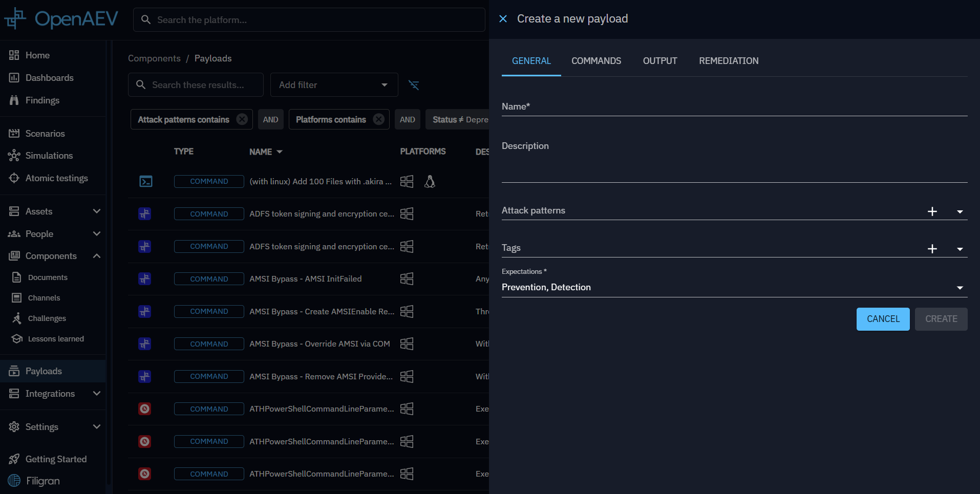
Task: Expand the Attack patterns dropdown arrow
Action: click(960, 211)
